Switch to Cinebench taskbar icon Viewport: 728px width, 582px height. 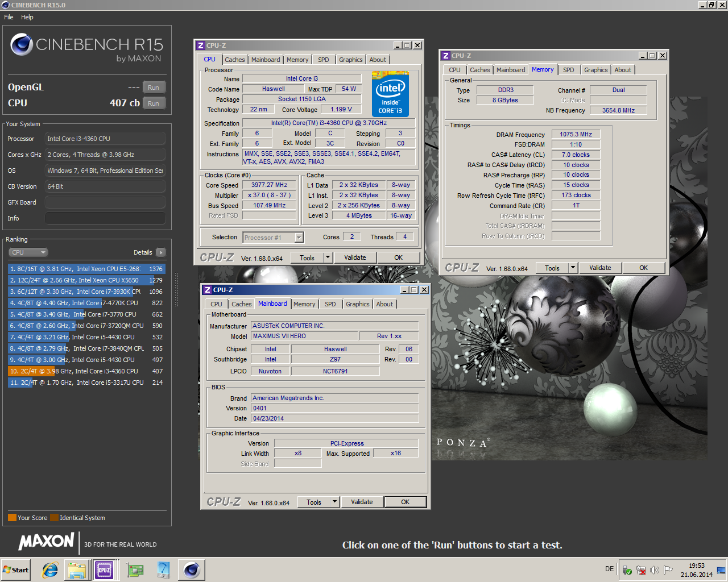point(192,570)
